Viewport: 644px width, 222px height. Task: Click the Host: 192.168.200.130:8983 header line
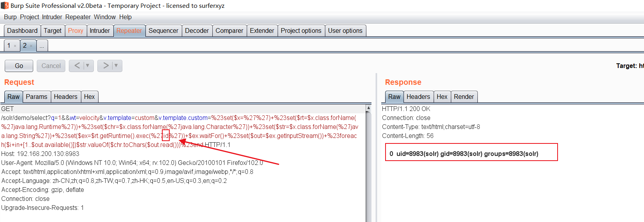click(x=40, y=154)
